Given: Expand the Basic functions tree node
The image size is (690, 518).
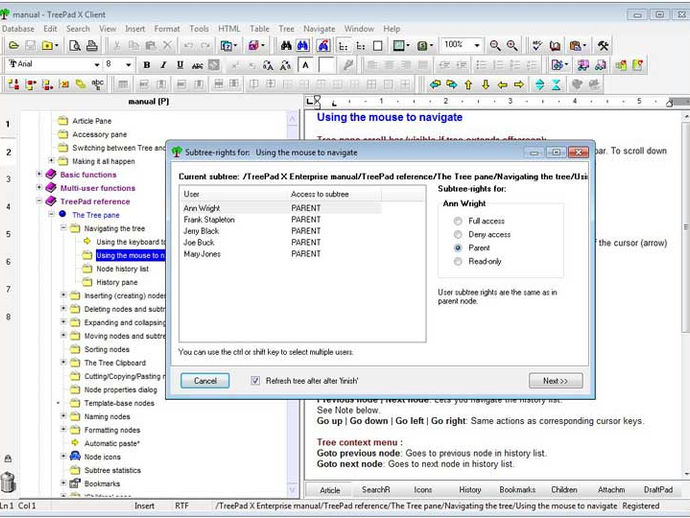Looking at the screenshot, I should click(39, 174).
